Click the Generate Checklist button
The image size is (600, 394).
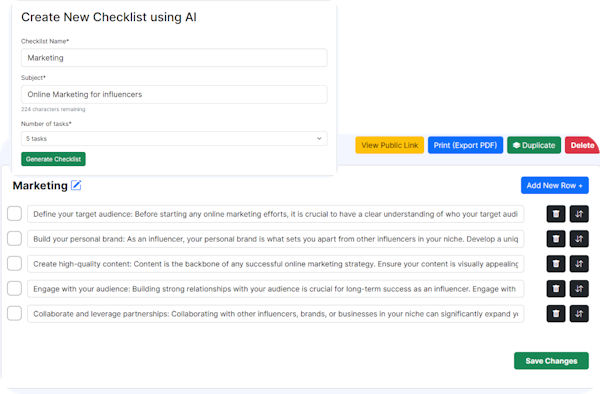[x=53, y=159]
